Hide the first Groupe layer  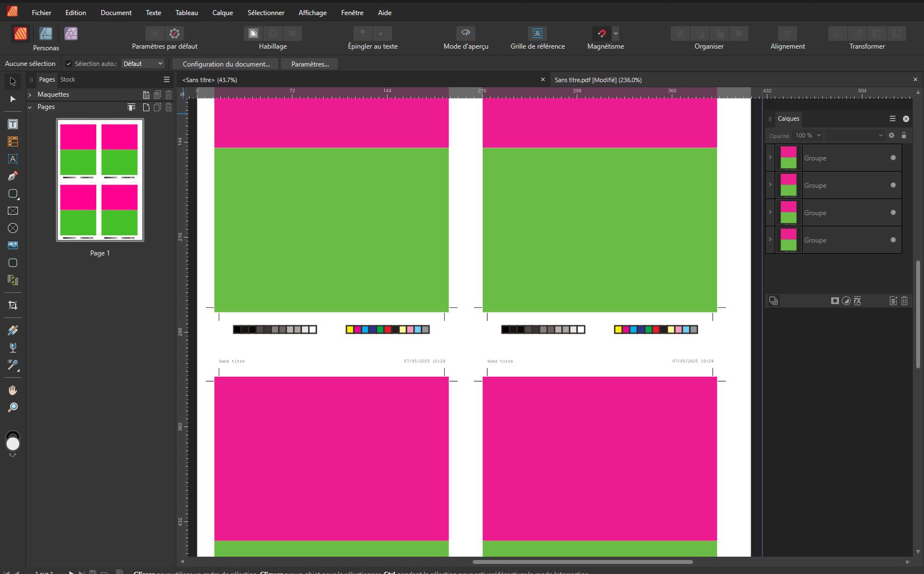click(893, 158)
